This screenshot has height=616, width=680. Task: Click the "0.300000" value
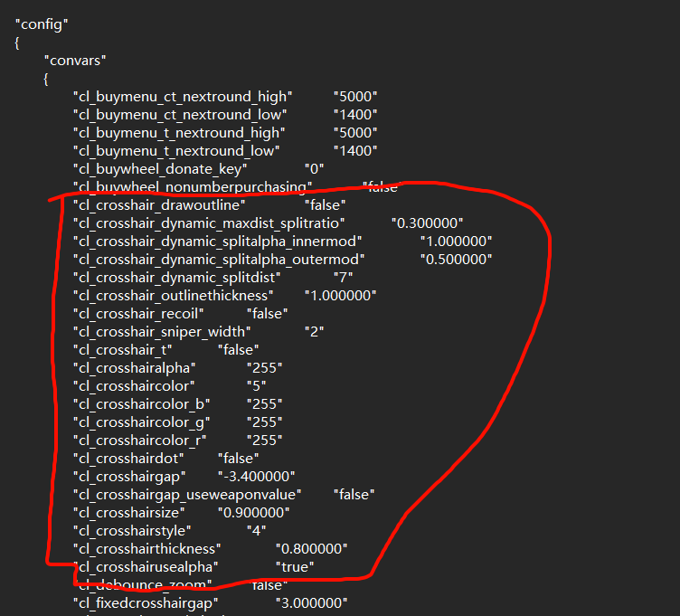(x=427, y=223)
